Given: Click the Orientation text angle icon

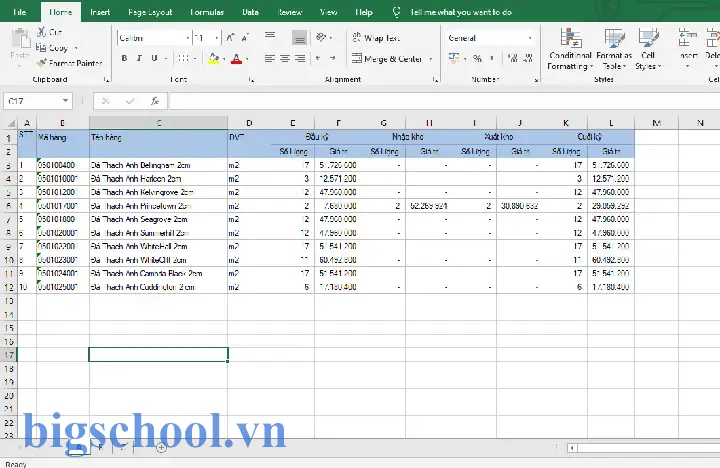Looking at the screenshot, I should tap(321, 37).
